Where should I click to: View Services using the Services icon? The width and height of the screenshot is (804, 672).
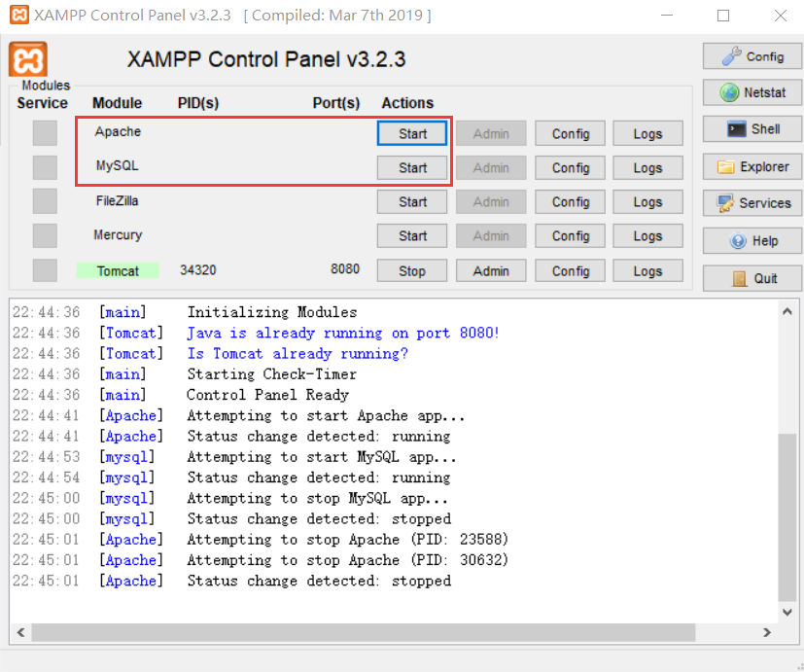[x=752, y=203]
